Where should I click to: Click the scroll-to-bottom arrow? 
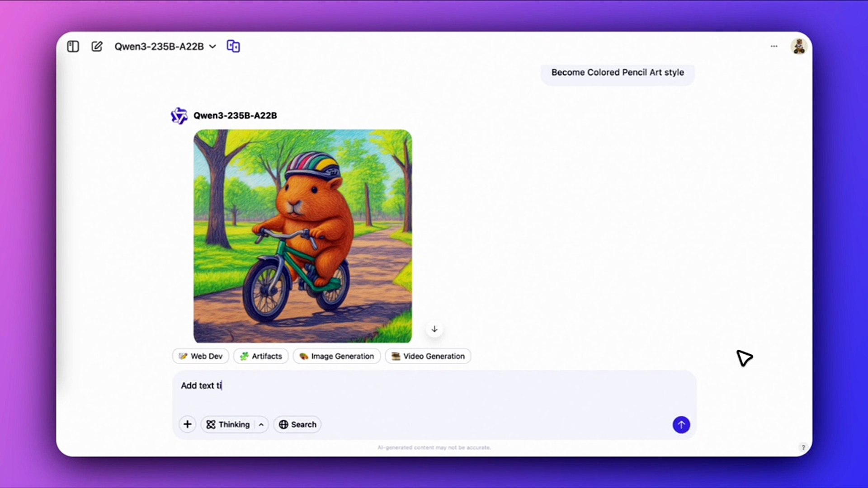(434, 329)
